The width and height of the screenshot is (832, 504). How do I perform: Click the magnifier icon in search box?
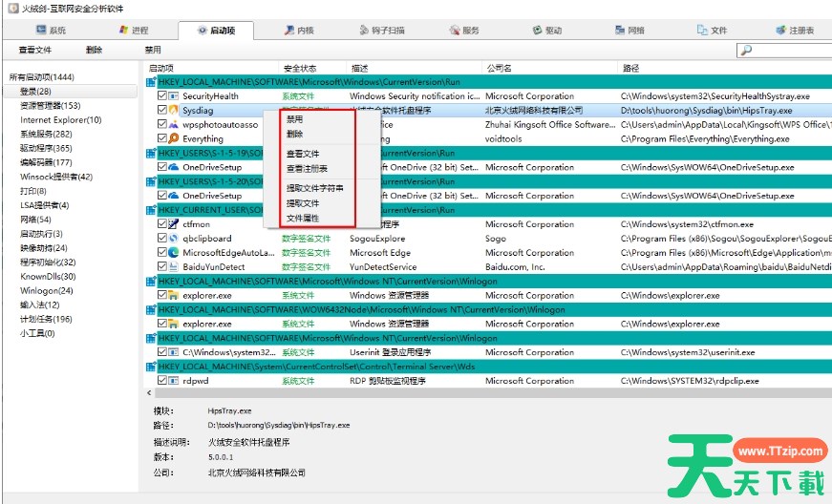point(746,50)
